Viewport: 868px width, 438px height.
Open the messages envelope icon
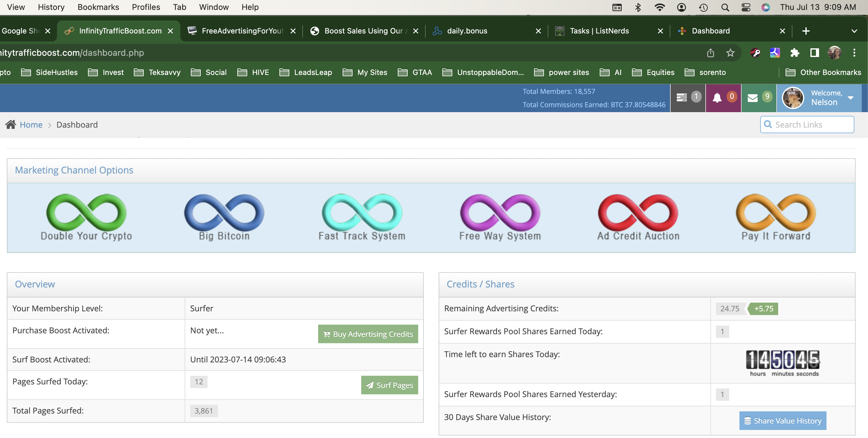click(x=759, y=98)
